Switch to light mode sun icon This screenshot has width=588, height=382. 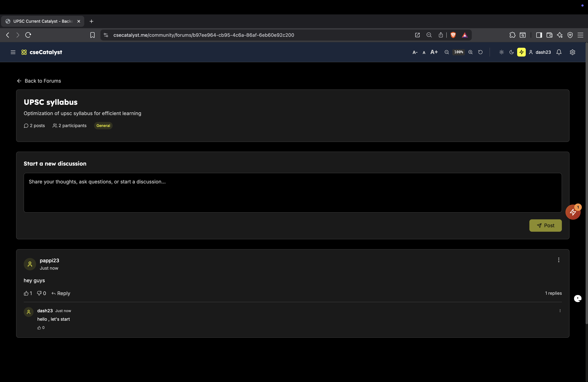click(x=501, y=52)
